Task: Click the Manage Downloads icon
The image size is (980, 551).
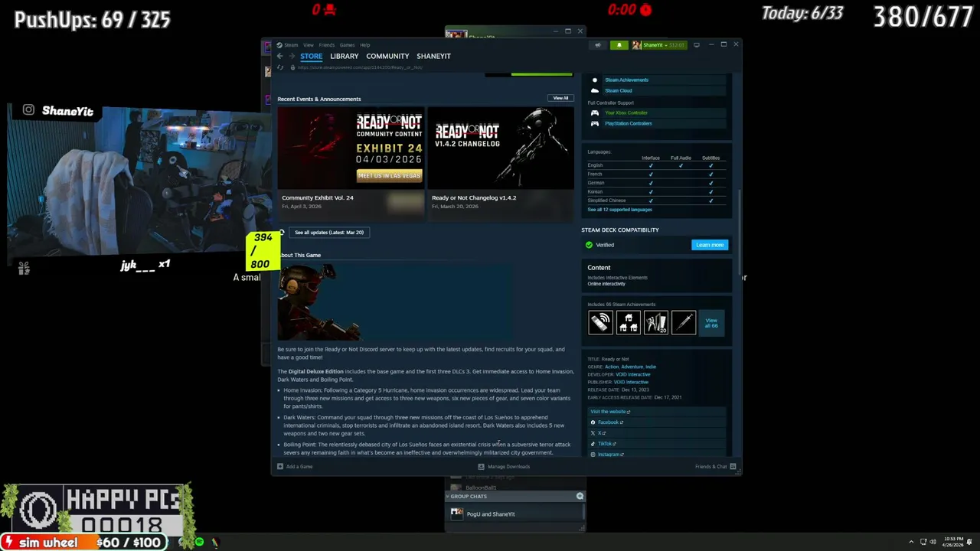Action: tap(481, 466)
